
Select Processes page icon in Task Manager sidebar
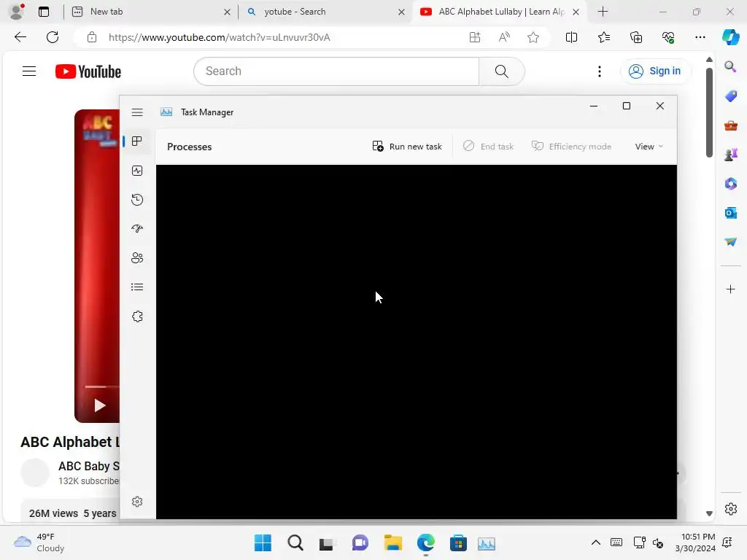pos(137,141)
